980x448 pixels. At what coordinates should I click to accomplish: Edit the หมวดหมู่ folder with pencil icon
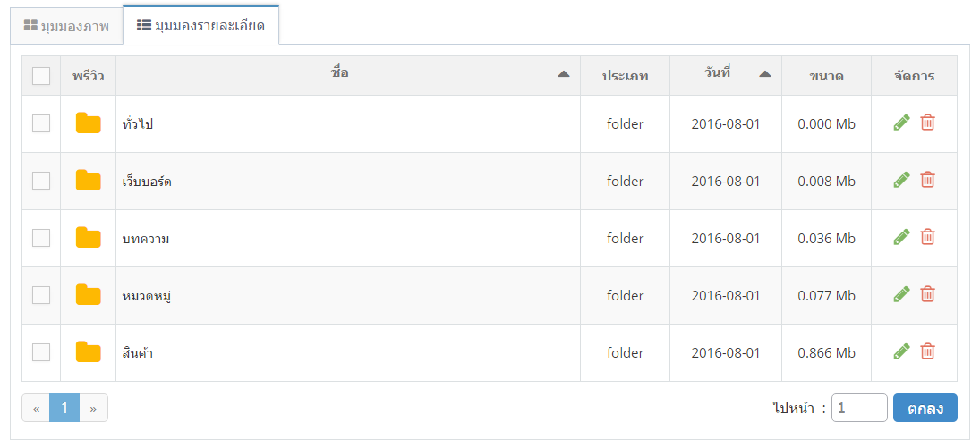[x=901, y=295]
